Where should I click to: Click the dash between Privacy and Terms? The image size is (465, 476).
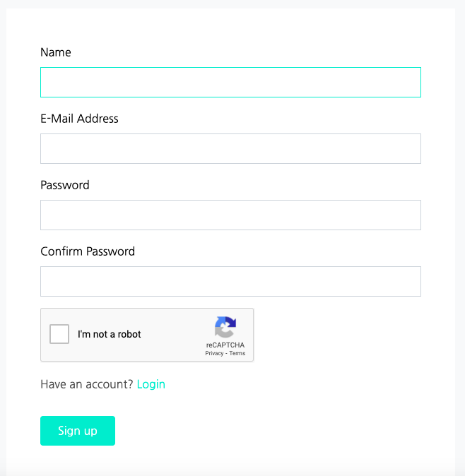[x=226, y=353]
